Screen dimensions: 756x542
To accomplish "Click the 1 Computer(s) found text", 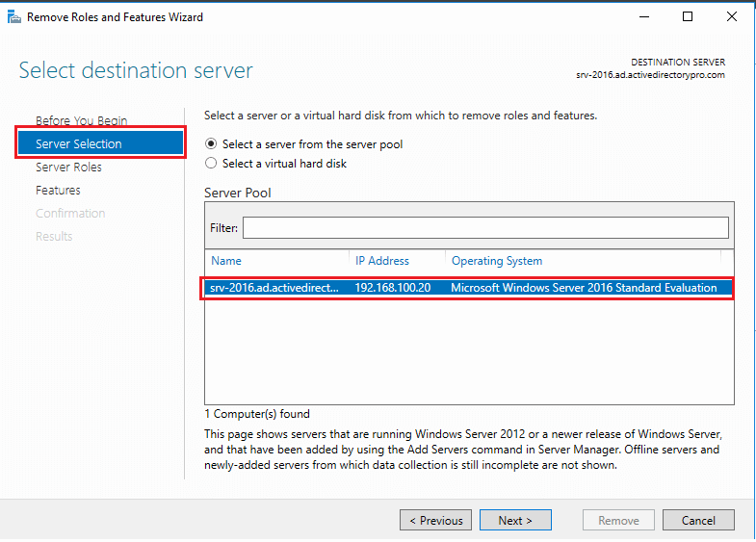I will (x=257, y=414).
